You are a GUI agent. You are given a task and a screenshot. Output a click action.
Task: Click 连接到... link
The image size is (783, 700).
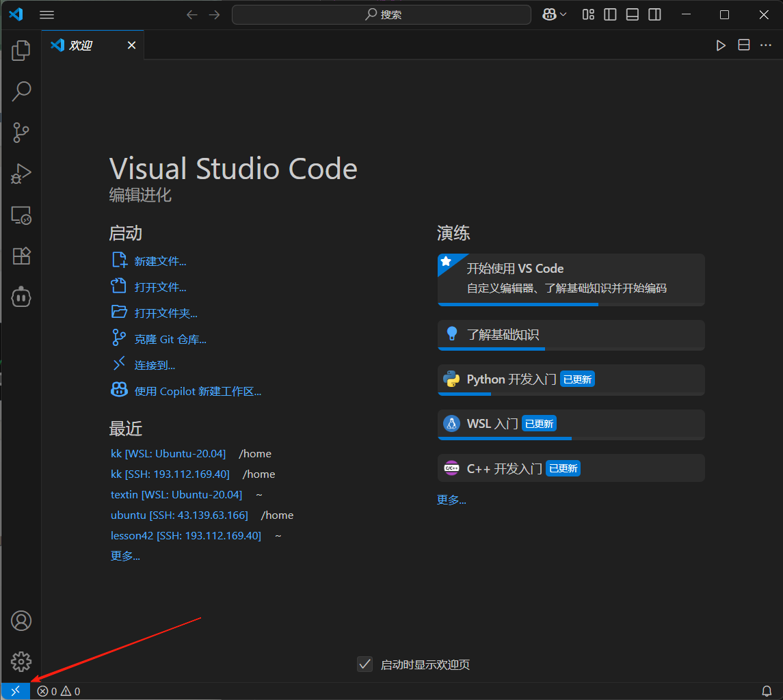(x=155, y=365)
